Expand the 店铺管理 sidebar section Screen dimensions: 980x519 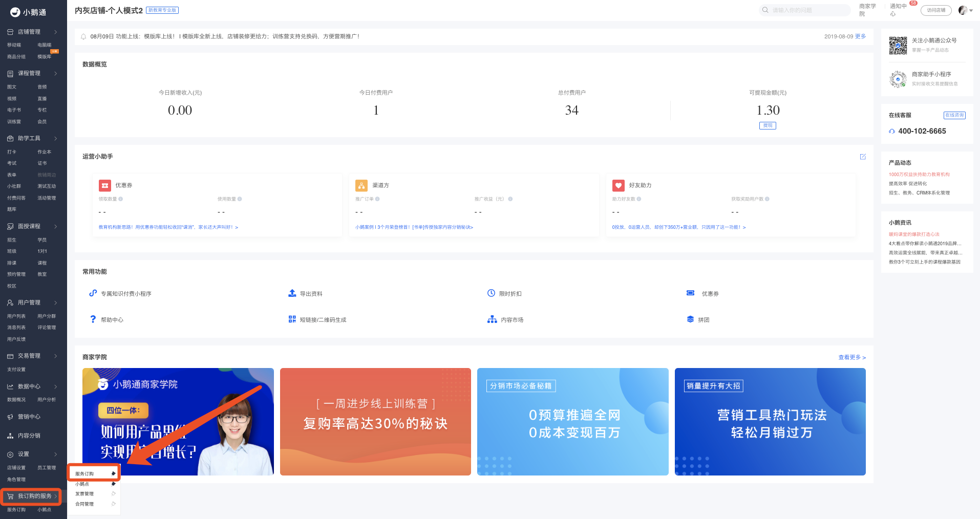click(x=32, y=32)
